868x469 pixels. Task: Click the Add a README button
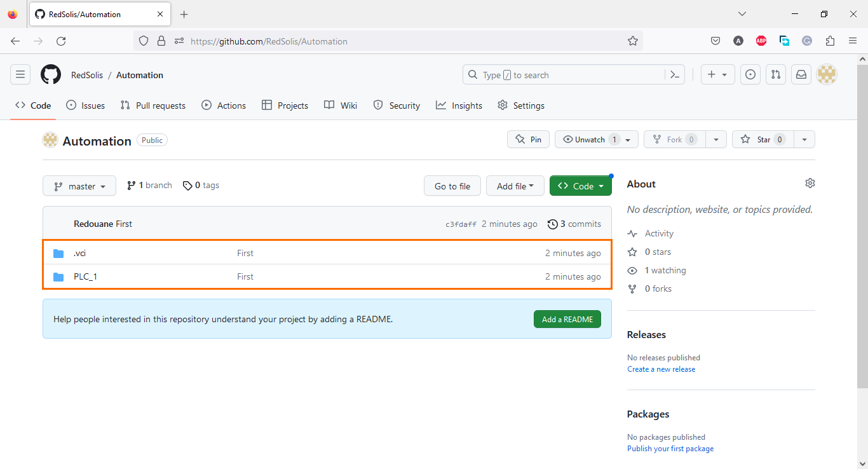(x=567, y=319)
